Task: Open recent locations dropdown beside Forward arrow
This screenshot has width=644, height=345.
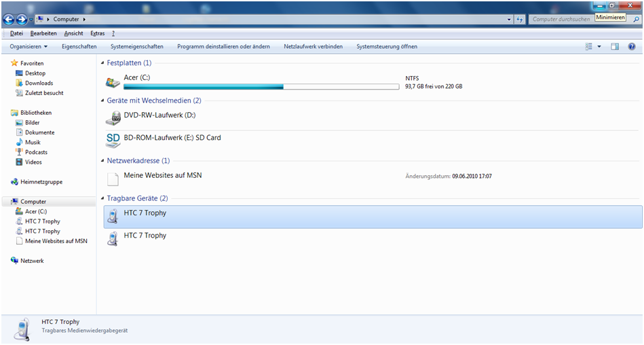Action: [31, 19]
